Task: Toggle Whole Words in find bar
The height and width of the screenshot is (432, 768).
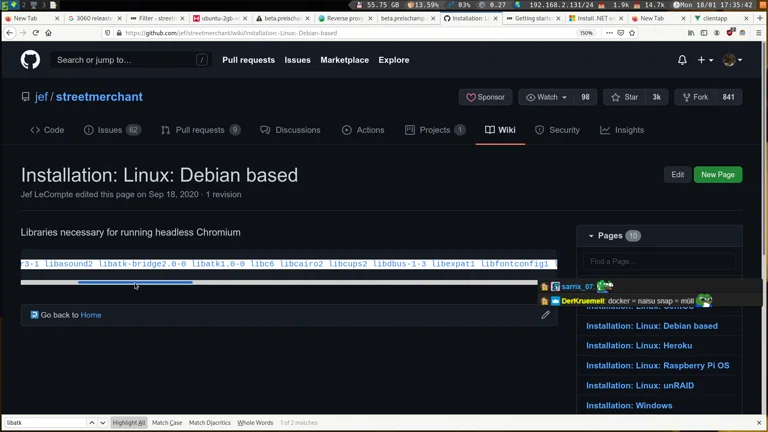Action: 255,422
